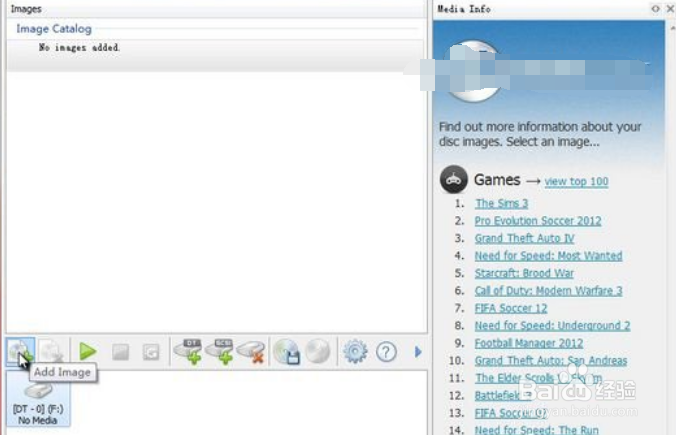
Task: Close the Media Info panel
Action: [x=670, y=8]
